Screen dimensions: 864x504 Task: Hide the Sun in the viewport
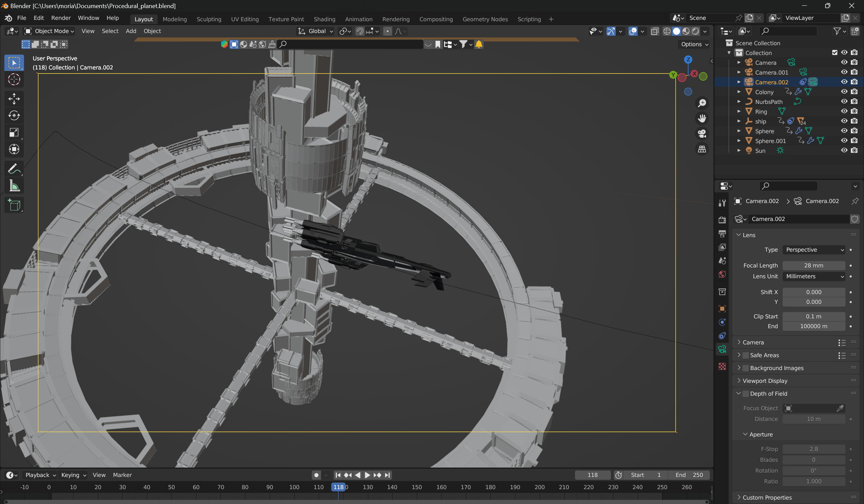tap(844, 150)
